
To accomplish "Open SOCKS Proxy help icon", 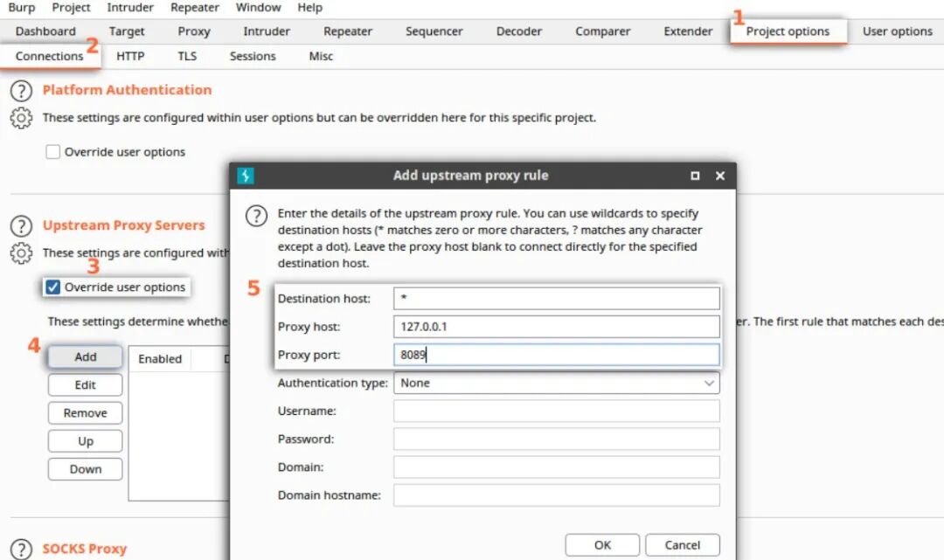I will [21, 550].
